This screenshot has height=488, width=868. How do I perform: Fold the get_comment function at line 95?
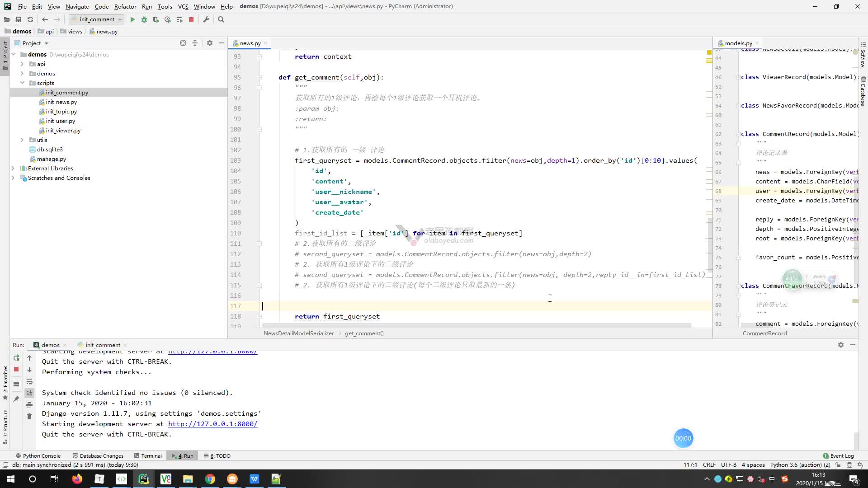point(259,77)
